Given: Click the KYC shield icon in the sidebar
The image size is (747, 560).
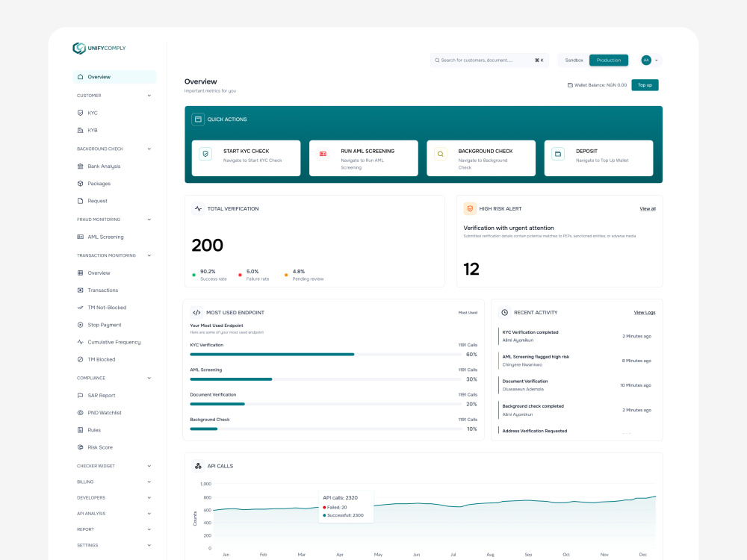Looking at the screenshot, I should [x=80, y=113].
